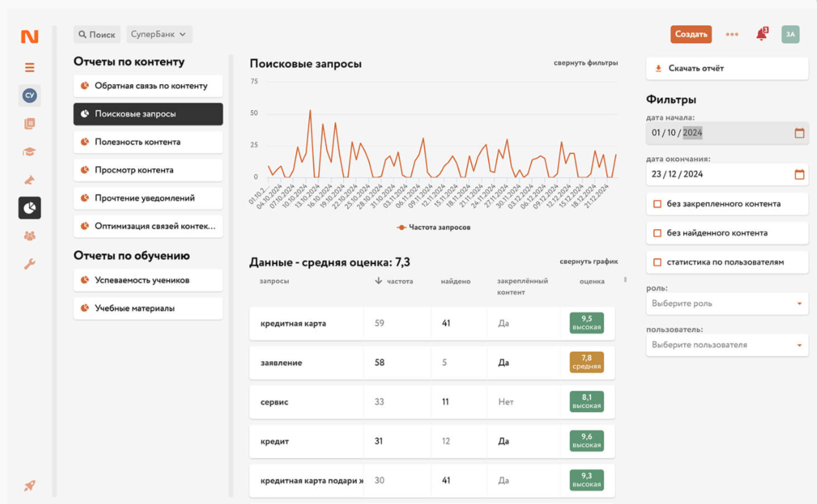Open the documents library sidebar icon
This screenshot has height=504, width=817.
click(x=30, y=124)
